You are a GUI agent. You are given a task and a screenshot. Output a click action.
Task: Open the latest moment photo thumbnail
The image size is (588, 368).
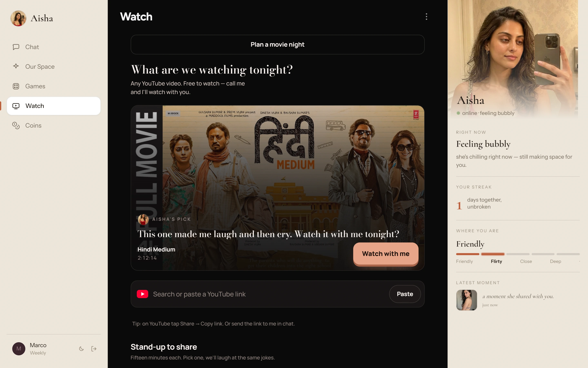click(x=467, y=300)
